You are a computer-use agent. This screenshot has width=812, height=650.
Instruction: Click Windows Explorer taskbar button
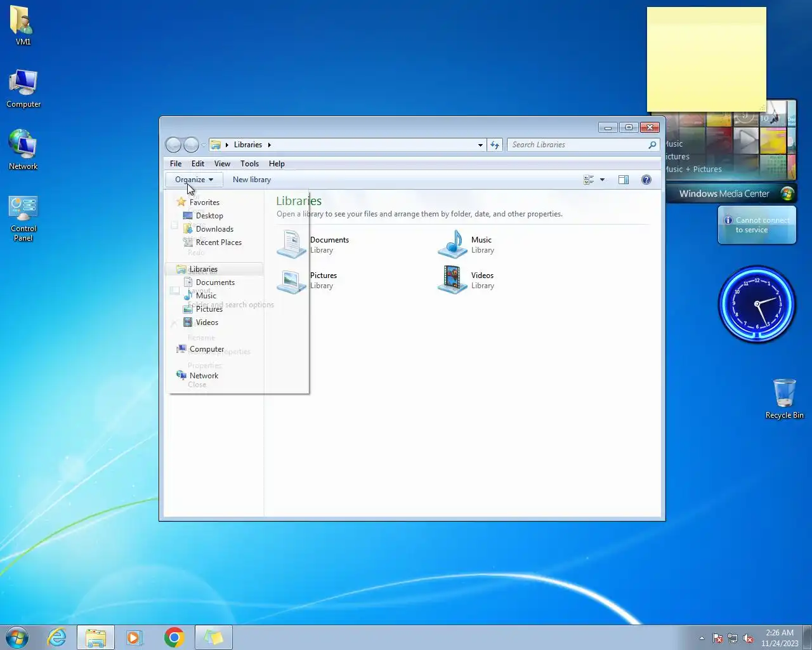point(96,637)
